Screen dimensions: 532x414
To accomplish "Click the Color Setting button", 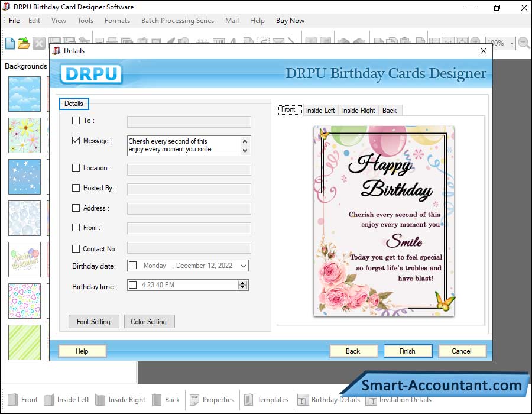I will pyautogui.click(x=149, y=321).
